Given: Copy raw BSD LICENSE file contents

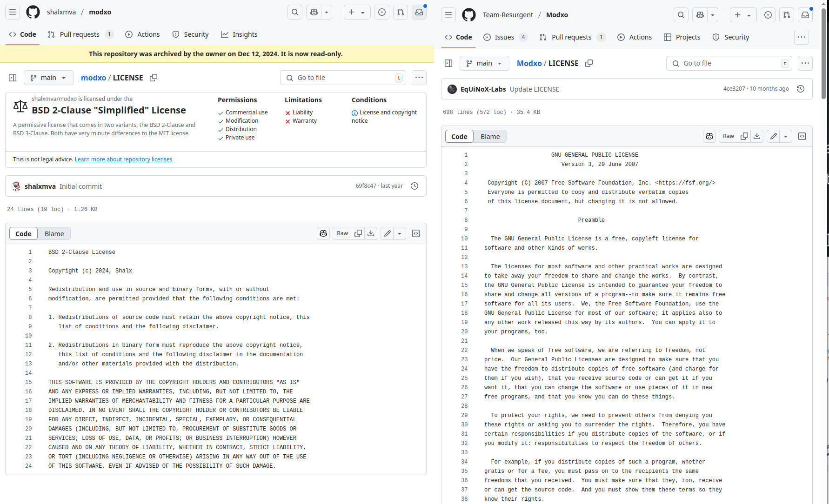Looking at the screenshot, I should [358, 233].
